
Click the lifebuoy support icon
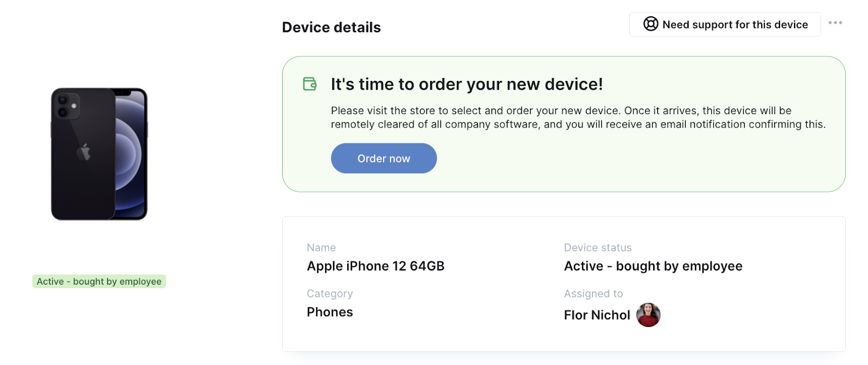[x=650, y=24]
